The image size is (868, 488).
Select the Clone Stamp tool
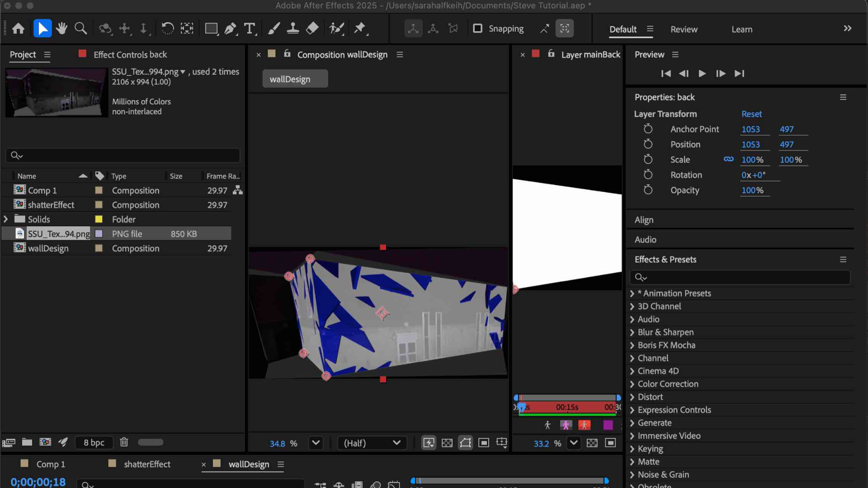coord(293,28)
